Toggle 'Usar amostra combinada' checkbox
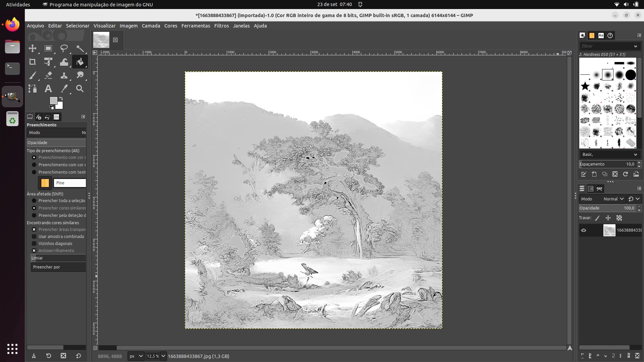This screenshot has height=362, width=644. click(34, 237)
